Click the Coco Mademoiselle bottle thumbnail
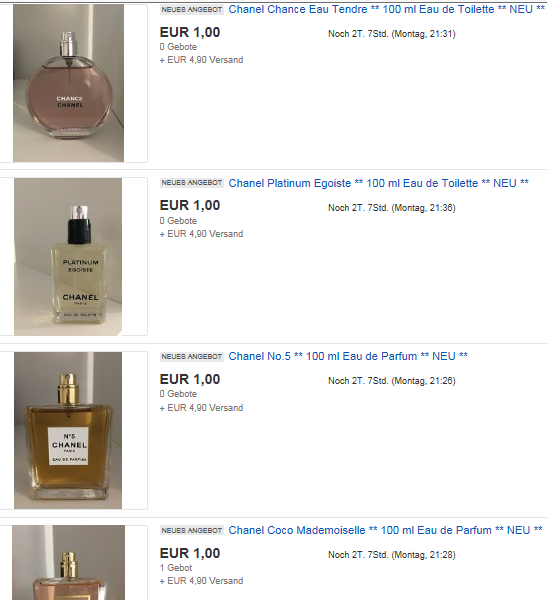 pyautogui.click(x=69, y=562)
